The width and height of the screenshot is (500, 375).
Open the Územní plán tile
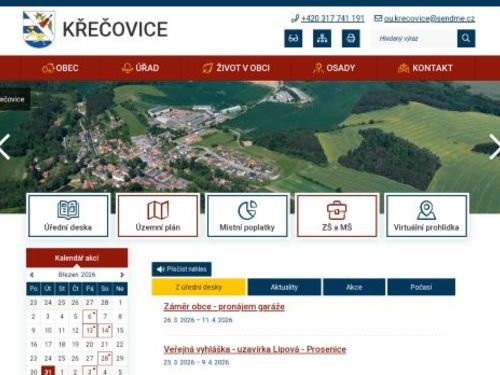click(x=158, y=216)
